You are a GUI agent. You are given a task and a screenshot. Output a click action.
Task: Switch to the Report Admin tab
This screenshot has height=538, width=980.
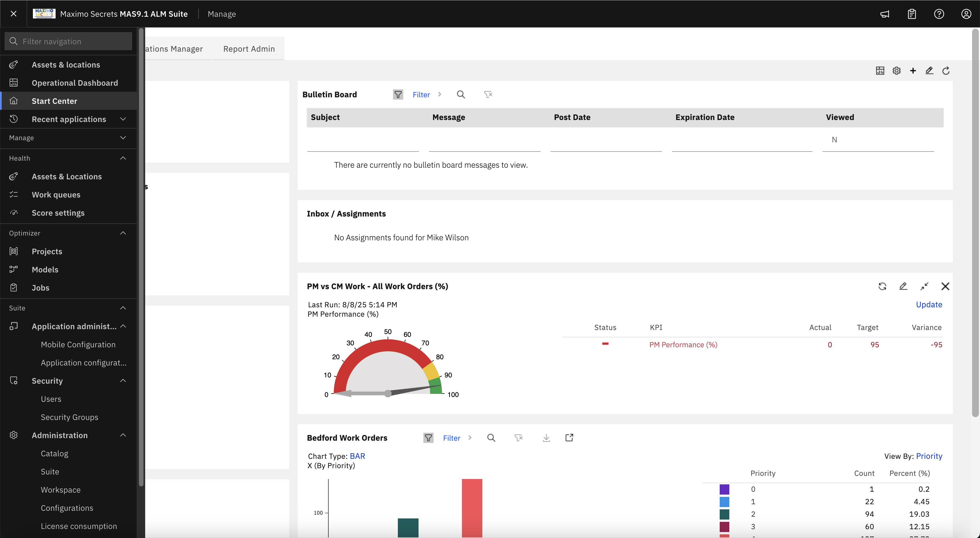pos(249,48)
